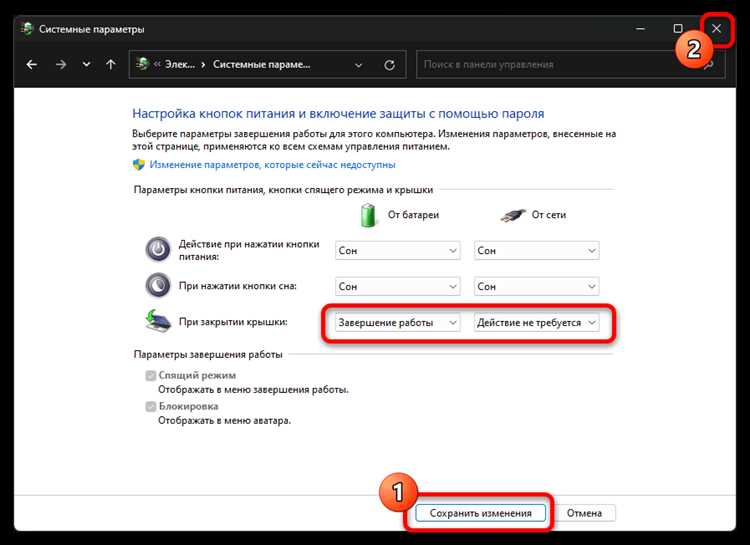Click 'Отображать в меню аватара.' text
This screenshot has width=750, height=545.
(x=224, y=421)
